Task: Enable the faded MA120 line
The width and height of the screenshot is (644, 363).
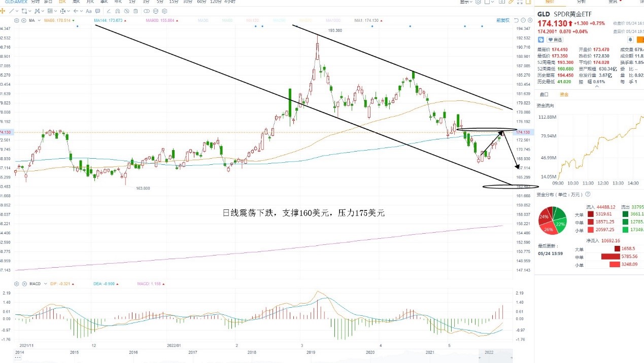Action: [253, 20]
